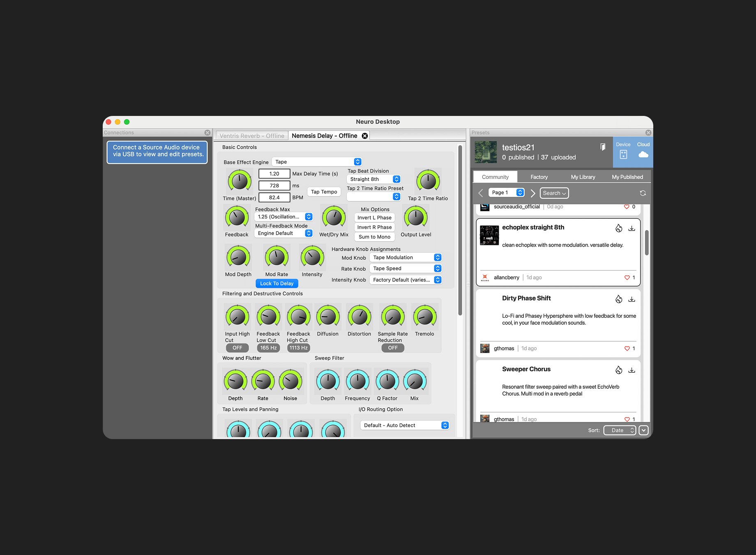Image resolution: width=756 pixels, height=555 pixels.
Task: Go to the previous presets page arrow
Action: click(x=481, y=193)
